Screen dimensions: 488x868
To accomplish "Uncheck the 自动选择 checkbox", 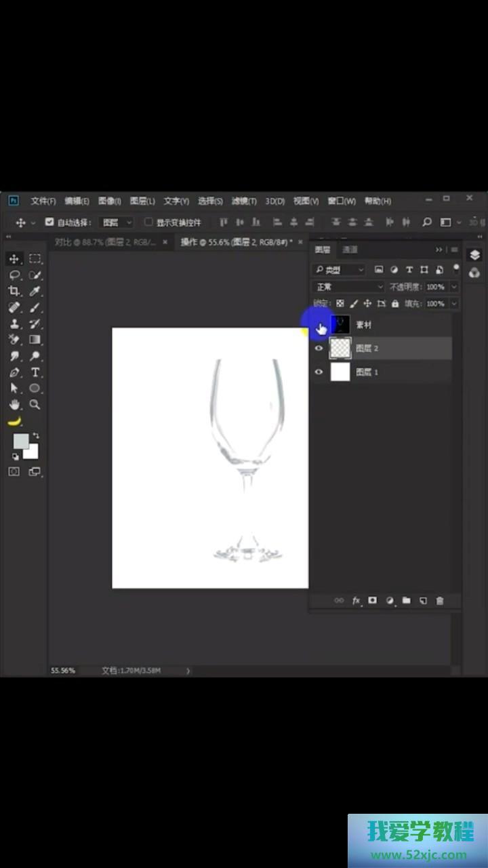I will (x=49, y=222).
